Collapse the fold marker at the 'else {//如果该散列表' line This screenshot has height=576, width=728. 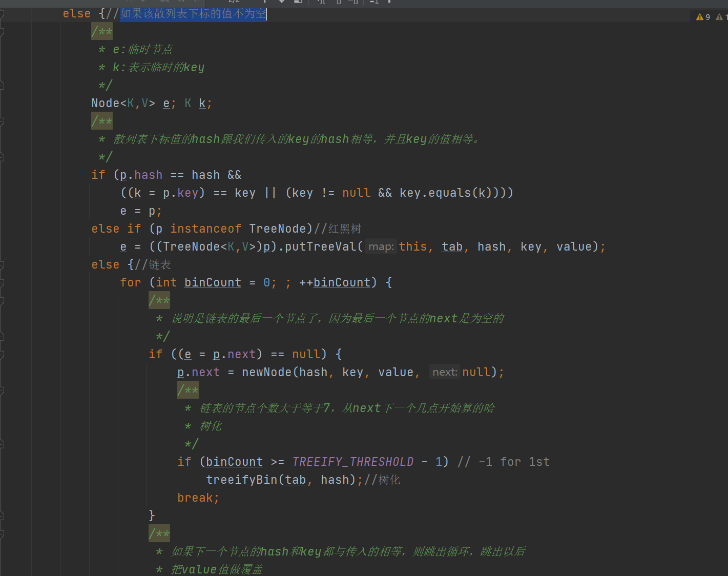[2, 14]
